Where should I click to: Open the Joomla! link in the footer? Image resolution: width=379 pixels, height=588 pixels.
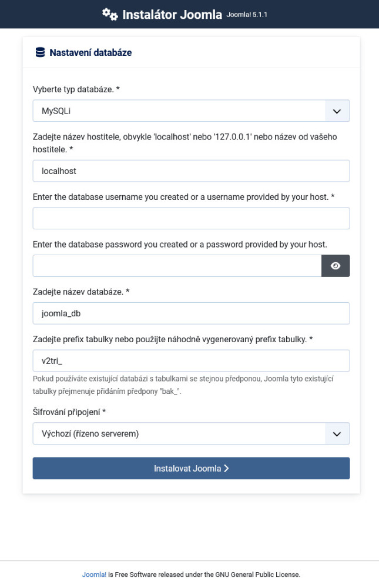(94, 574)
